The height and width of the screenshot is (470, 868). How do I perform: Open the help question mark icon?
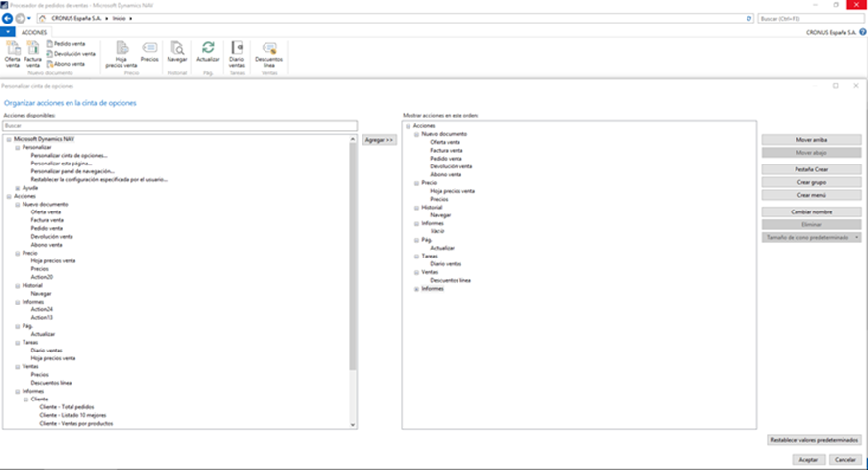point(862,32)
